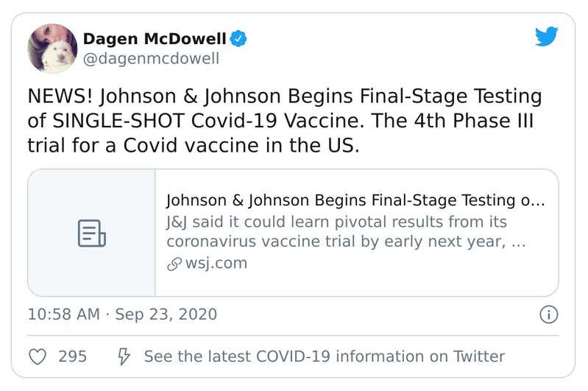Screen dimensions: 588x391
Task: Click the Twitter bird logo
Action: coord(547,38)
